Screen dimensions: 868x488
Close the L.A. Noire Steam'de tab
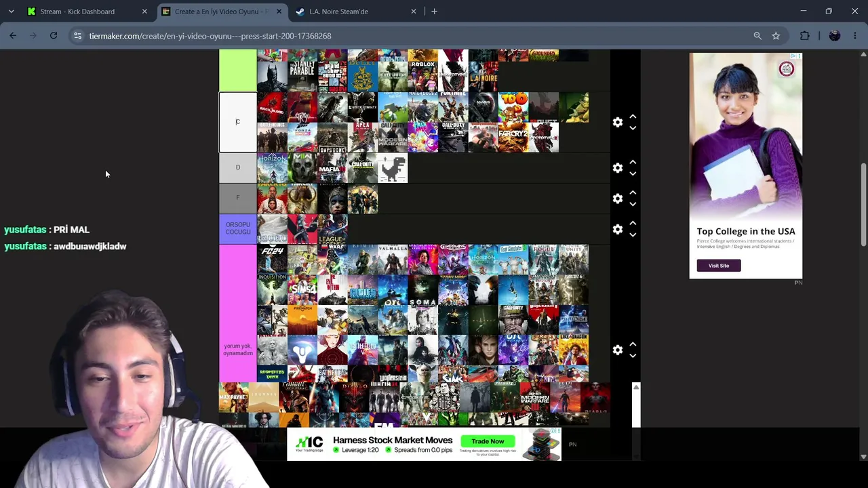click(414, 12)
